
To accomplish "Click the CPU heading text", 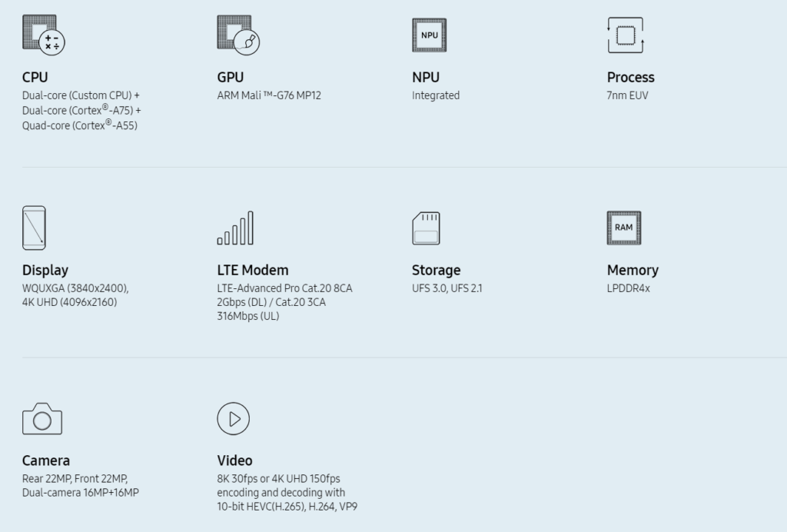I will (35, 77).
